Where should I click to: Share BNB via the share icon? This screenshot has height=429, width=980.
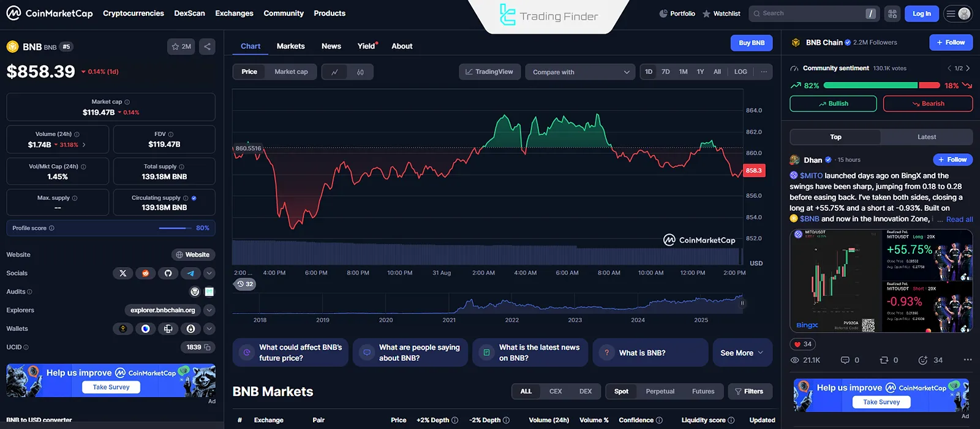click(207, 47)
